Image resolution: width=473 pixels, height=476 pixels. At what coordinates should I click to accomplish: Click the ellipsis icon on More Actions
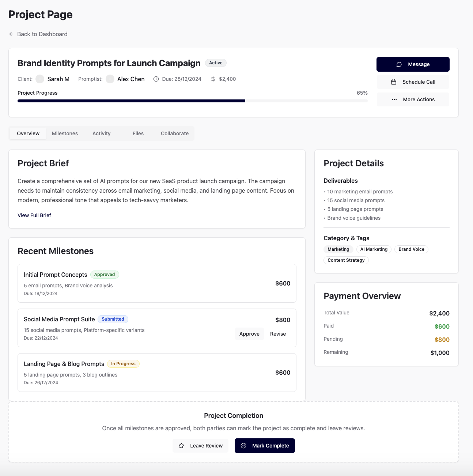pos(394,99)
